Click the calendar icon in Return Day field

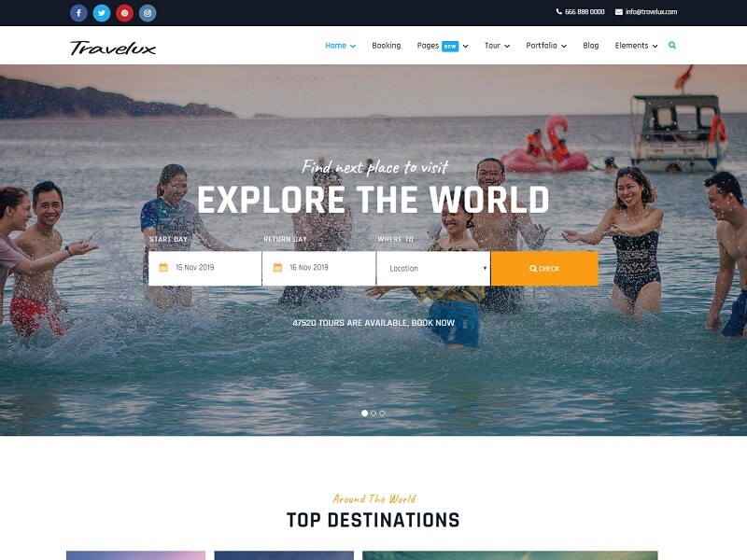(277, 268)
